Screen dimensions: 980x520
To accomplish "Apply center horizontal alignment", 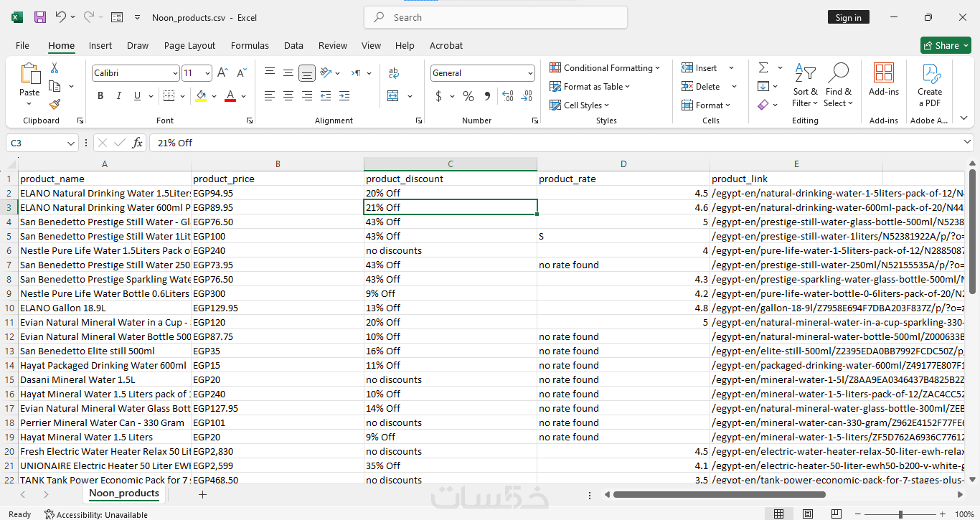I will [288, 95].
